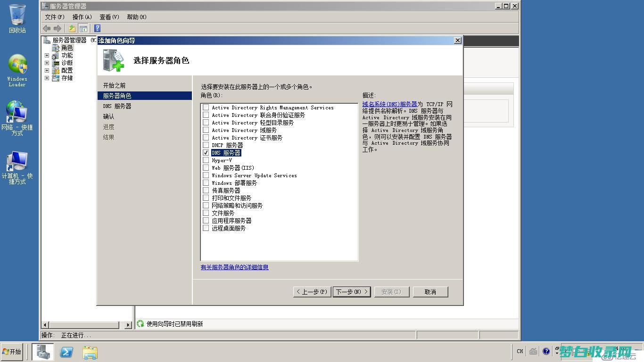Viewport: 644px width, 362px height.
Task: Select the 服务器管理器 root tree node
Action: [x=69, y=40]
